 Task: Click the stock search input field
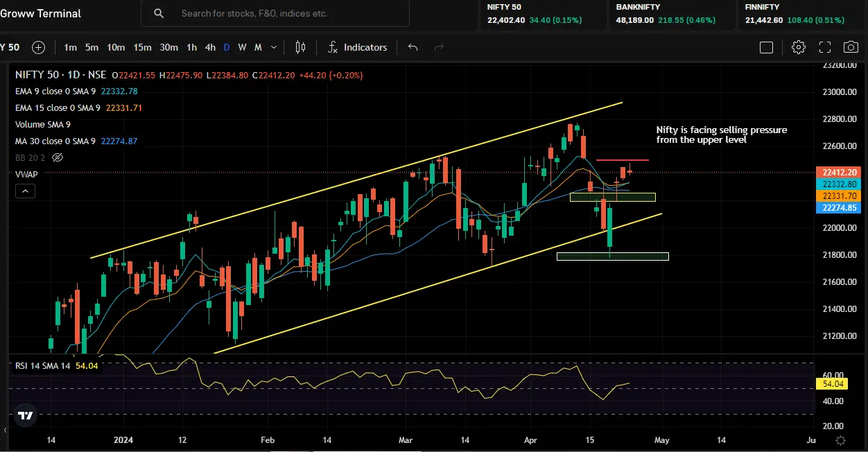(277, 13)
